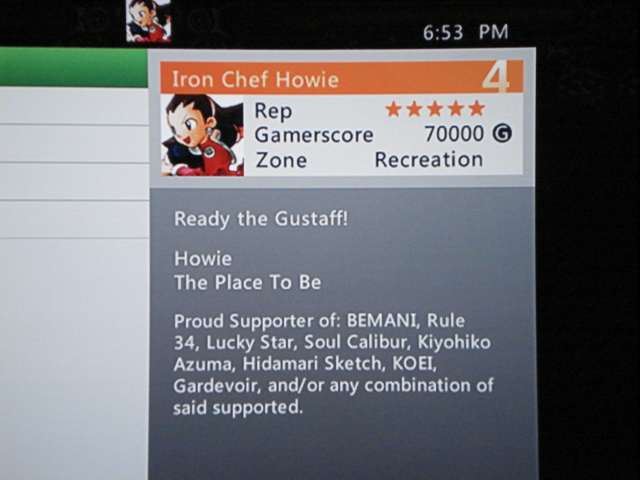Click the Gamerscore value 70000
Image resolution: width=640 pixels, height=480 pixels.
coord(454,134)
